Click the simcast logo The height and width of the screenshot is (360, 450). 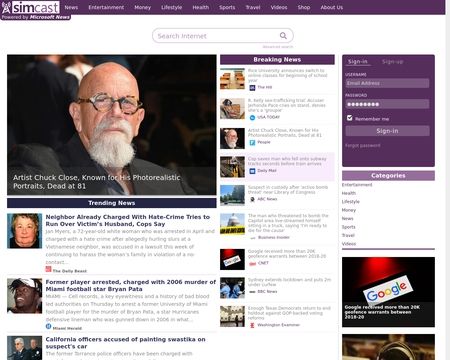click(31, 7)
